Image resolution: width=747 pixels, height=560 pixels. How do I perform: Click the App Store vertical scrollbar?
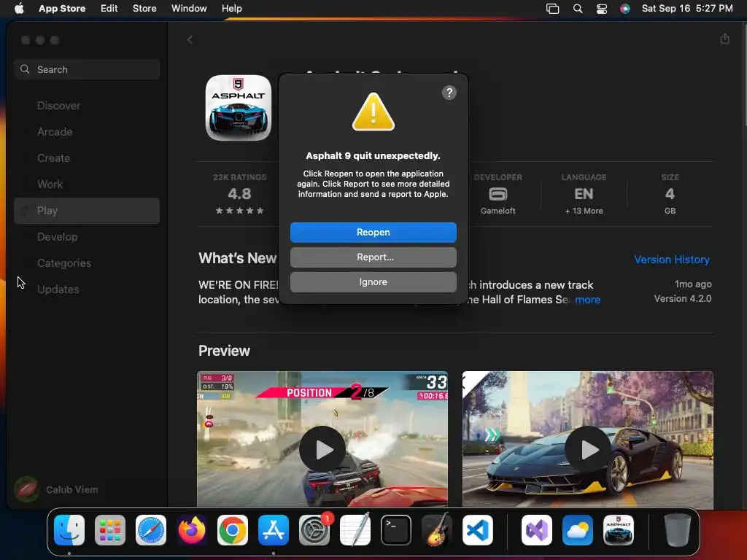pos(744,74)
